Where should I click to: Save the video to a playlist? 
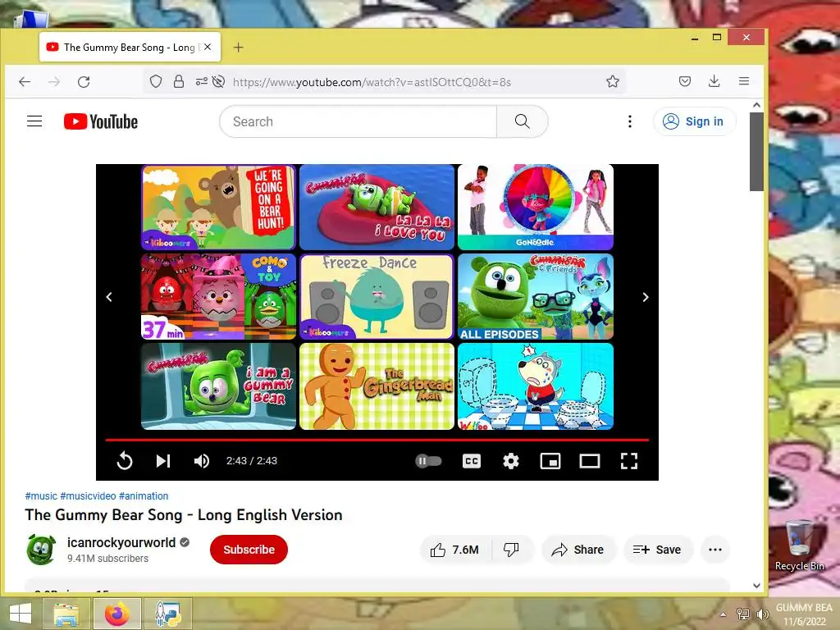pyautogui.click(x=658, y=550)
